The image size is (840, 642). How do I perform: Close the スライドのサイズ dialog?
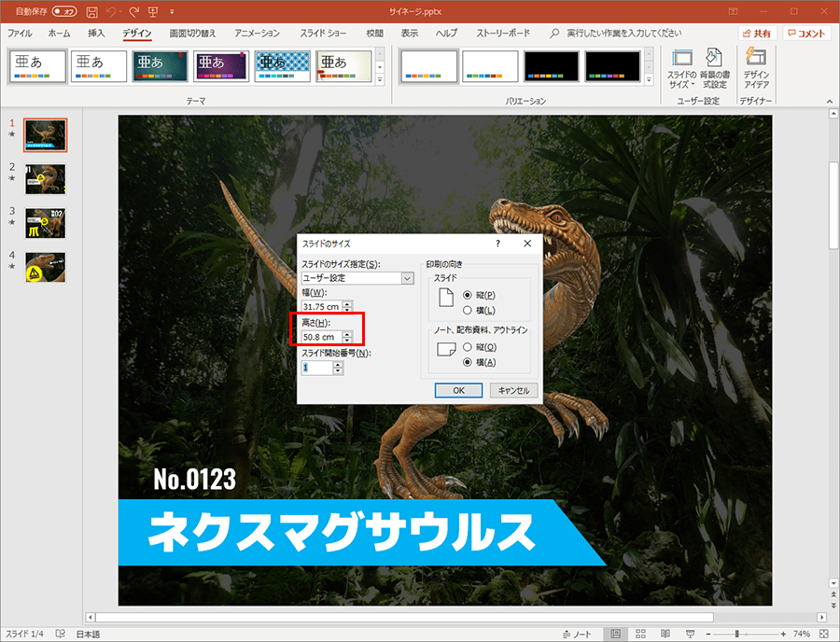[x=527, y=244]
